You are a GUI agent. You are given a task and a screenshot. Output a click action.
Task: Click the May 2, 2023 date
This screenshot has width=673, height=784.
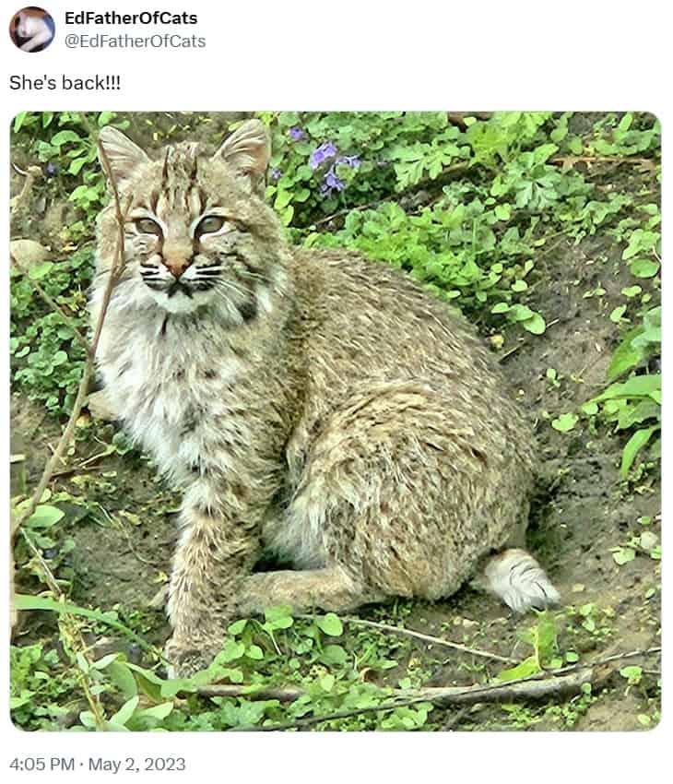[x=136, y=765]
